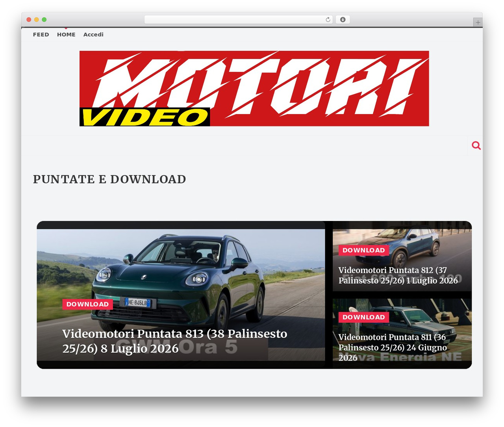Click the green maximize window button
The width and height of the screenshot is (504, 427).
point(44,20)
